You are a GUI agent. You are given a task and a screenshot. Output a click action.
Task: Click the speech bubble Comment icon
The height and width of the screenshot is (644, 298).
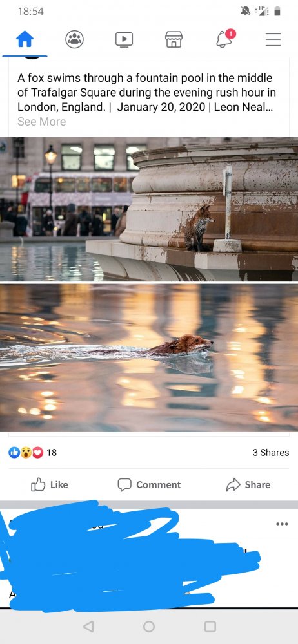[x=124, y=485]
